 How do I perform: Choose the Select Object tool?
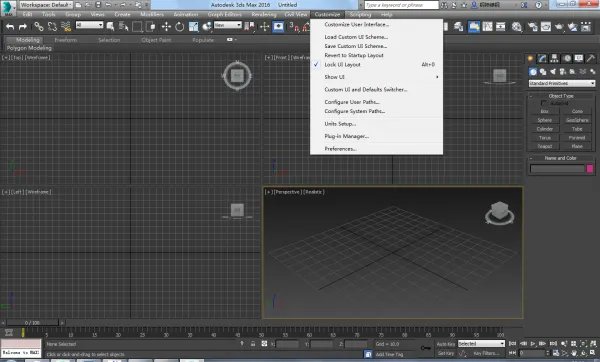pos(110,26)
